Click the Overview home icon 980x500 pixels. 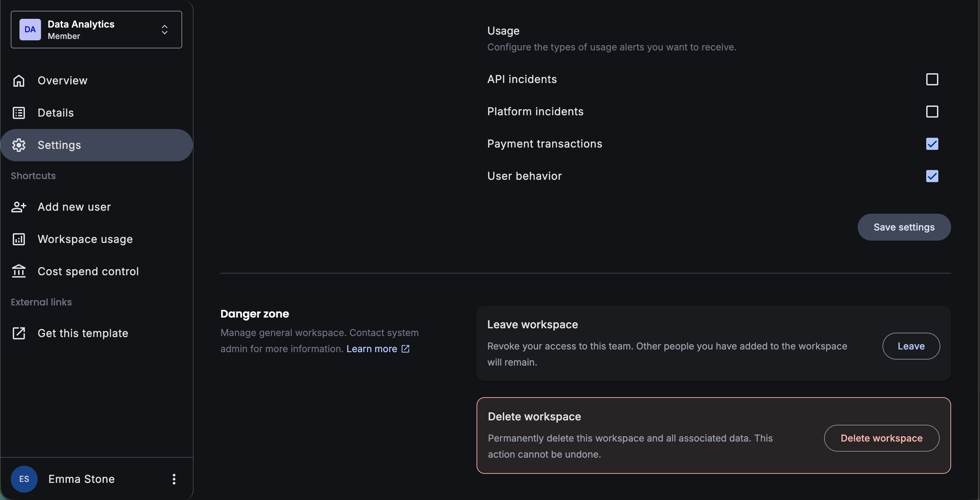(x=18, y=81)
